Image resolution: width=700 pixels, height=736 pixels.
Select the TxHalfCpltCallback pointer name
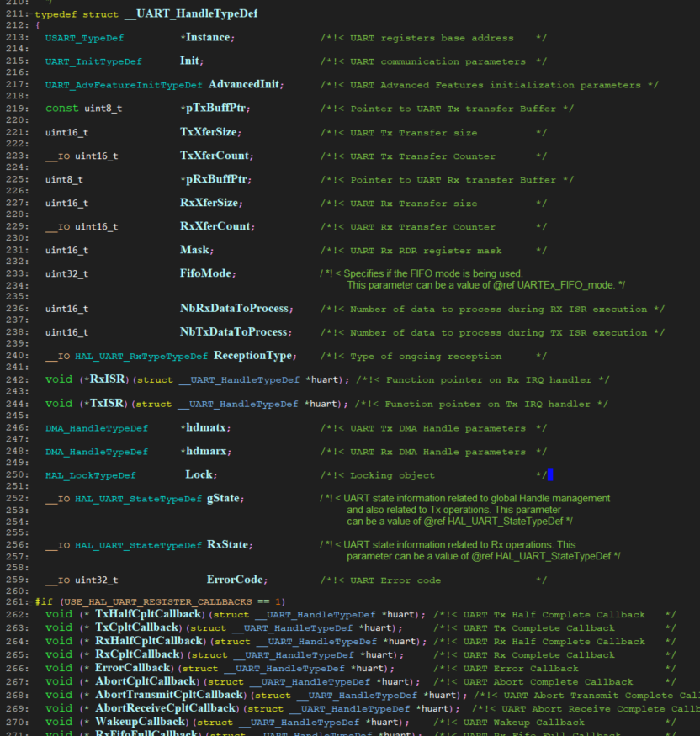(148, 614)
